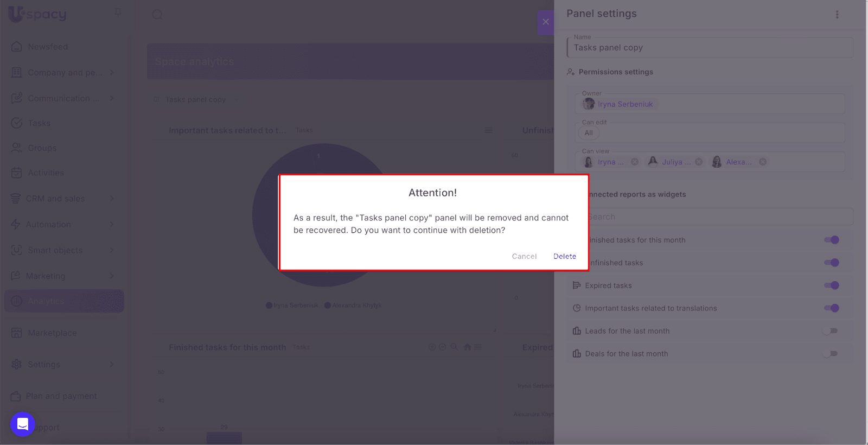
Task: Close the panel settings with X icon
Action: tap(546, 22)
